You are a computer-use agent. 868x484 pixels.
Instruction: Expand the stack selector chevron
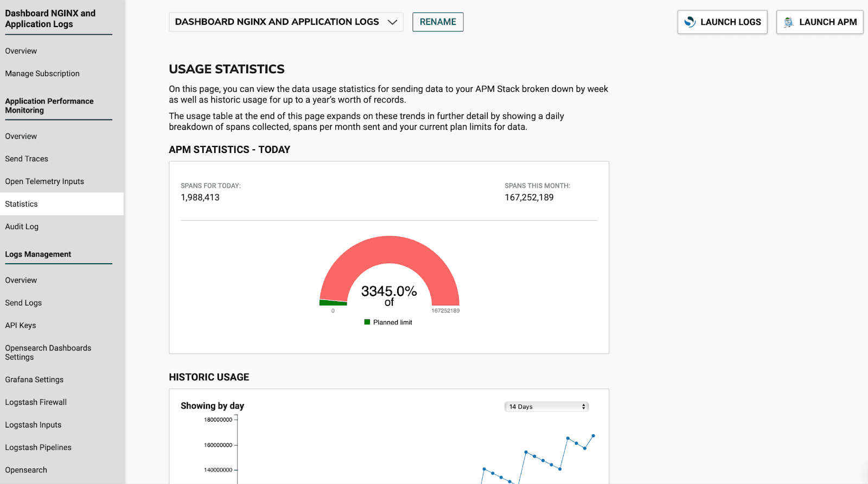[392, 22]
